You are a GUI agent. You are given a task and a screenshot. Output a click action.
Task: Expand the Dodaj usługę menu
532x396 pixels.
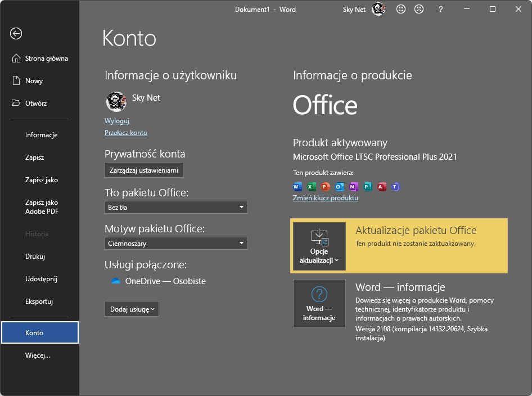pos(132,309)
